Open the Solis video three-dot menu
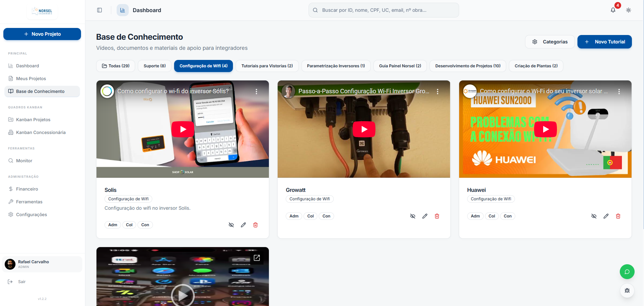Screen dimensions: 644x306 [x=256, y=92]
